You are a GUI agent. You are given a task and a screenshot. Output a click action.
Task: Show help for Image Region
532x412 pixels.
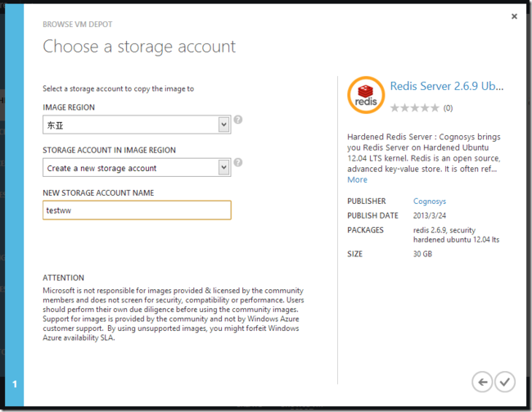[238, 120]
